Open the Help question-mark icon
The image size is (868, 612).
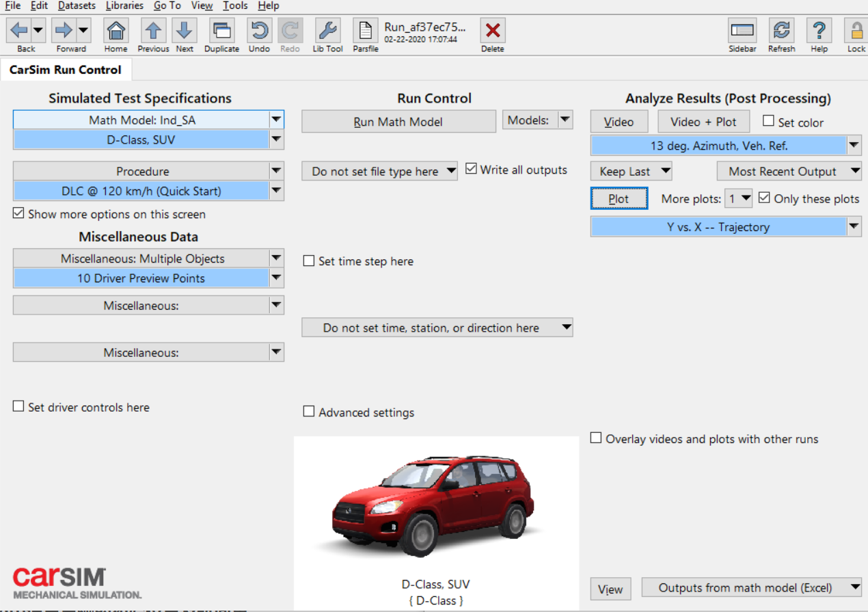tap(819, 30)
